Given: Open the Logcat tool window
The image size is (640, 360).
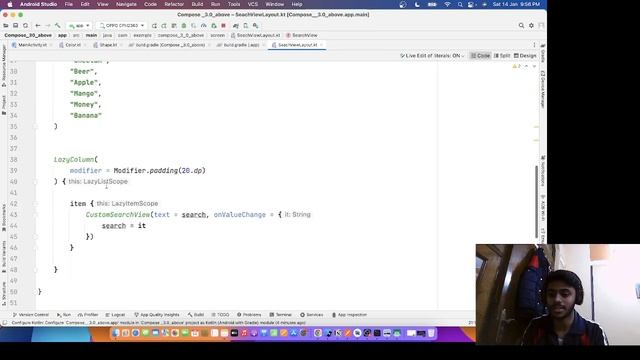Looking at the screenshot, I should 116,315.
